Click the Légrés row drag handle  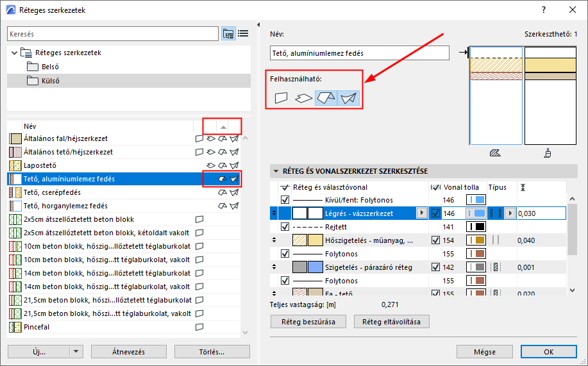click(x=274, y=213)
